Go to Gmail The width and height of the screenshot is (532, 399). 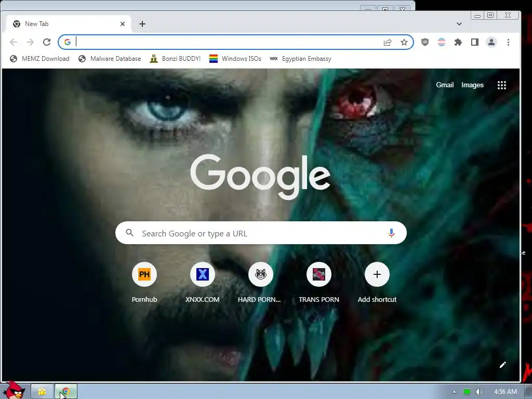pos(445,85)
